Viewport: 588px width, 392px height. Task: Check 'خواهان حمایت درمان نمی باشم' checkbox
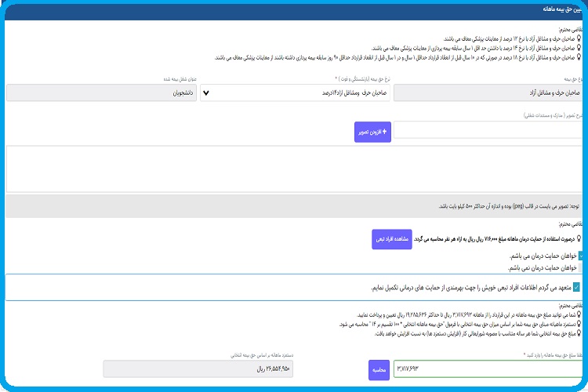pyautogui.click(x=580, y=267)
